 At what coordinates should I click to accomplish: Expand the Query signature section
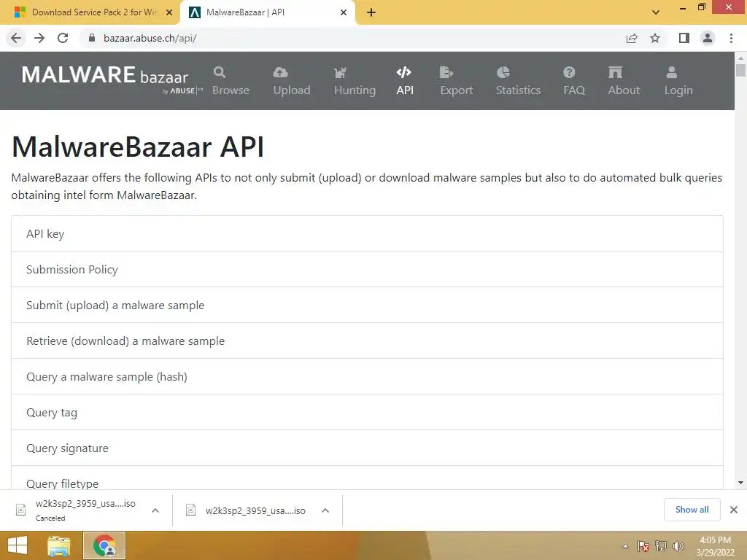[368, 448]
